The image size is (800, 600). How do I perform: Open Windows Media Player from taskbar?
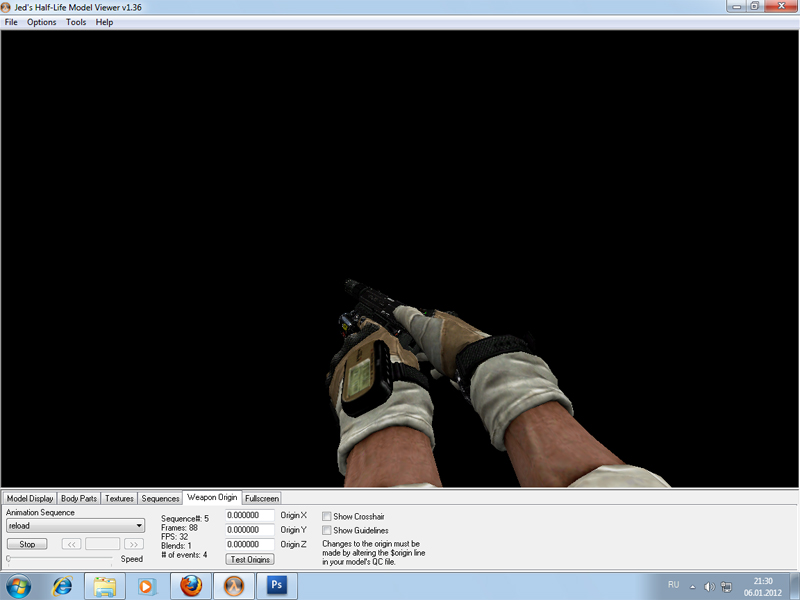(x=147, y=586)
